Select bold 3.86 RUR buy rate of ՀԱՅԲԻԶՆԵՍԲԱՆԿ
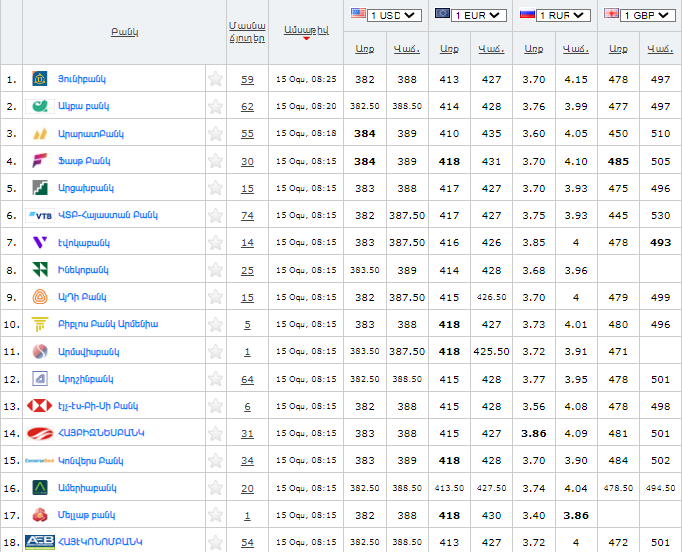 click(x=534, y=434)
